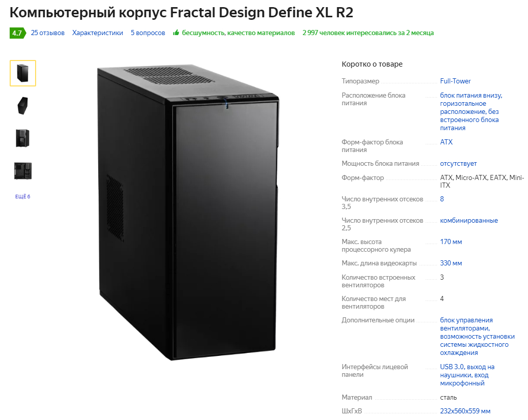Click the ATX power supply form-factor link
Image resolution: width=528 pixels, height=420 pixels.
click(x=446, y=142)
